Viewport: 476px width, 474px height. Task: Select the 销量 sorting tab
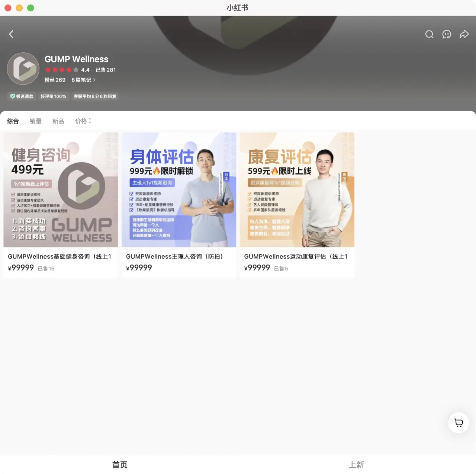coord(36,121)
